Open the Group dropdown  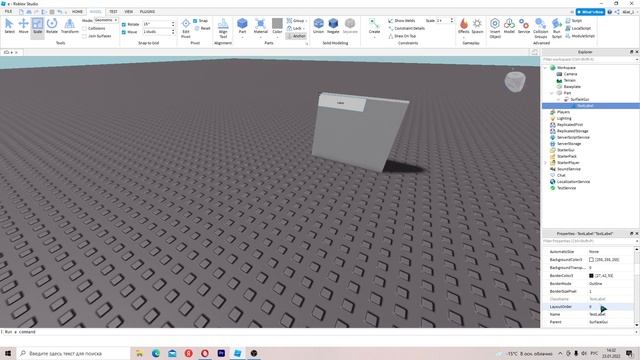point(297,20)
